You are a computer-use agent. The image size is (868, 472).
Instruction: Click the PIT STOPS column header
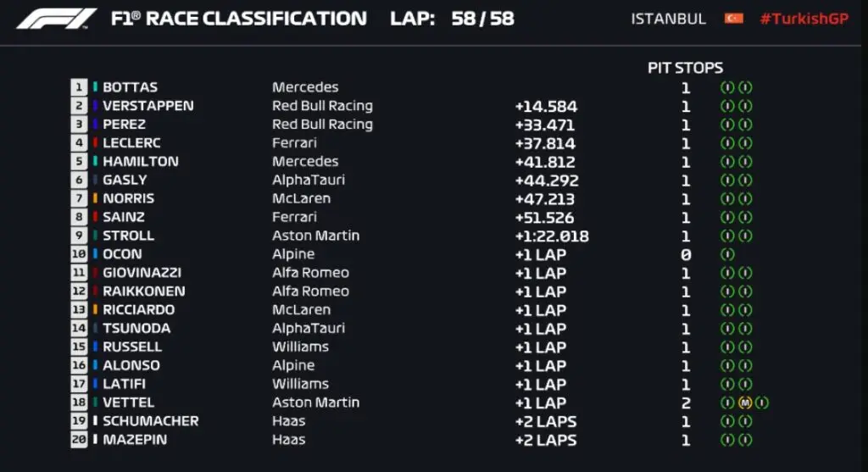click(685, 68)
